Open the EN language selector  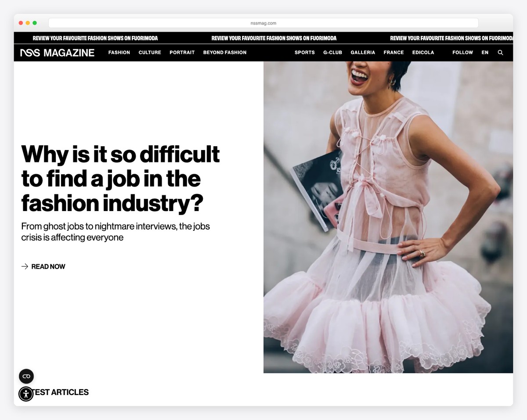(485, 53)
